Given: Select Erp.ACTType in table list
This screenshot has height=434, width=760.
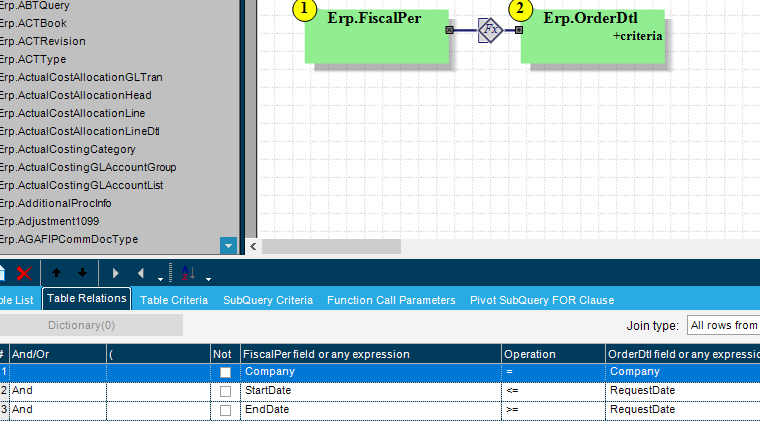Looking at the screenshot, I should pos(33,59).
